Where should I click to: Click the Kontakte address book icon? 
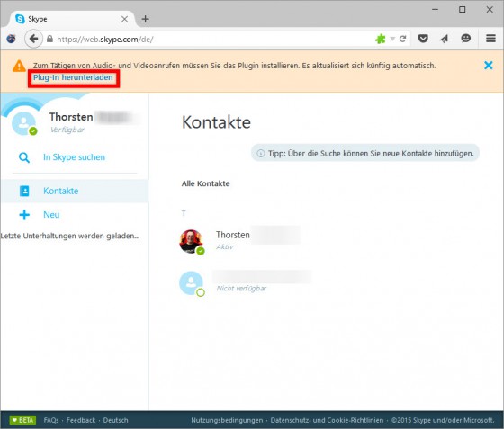click(24, 191)
